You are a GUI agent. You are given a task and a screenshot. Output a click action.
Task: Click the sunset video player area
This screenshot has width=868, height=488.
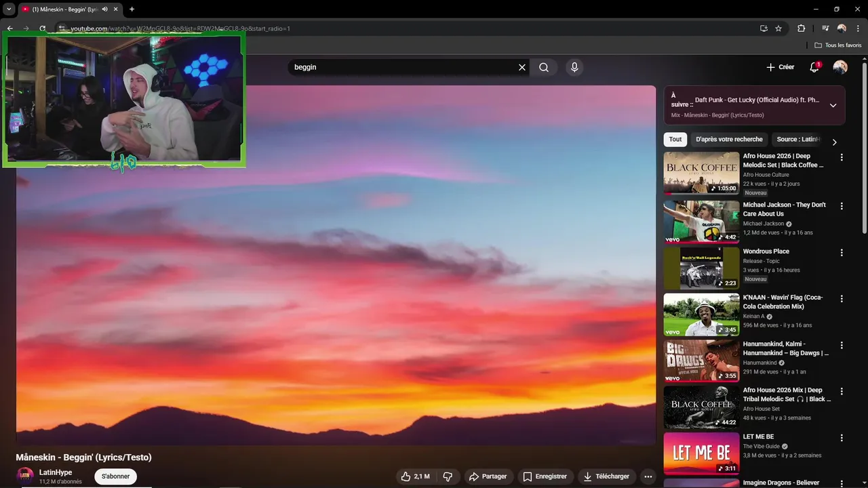tap(336, 265)
